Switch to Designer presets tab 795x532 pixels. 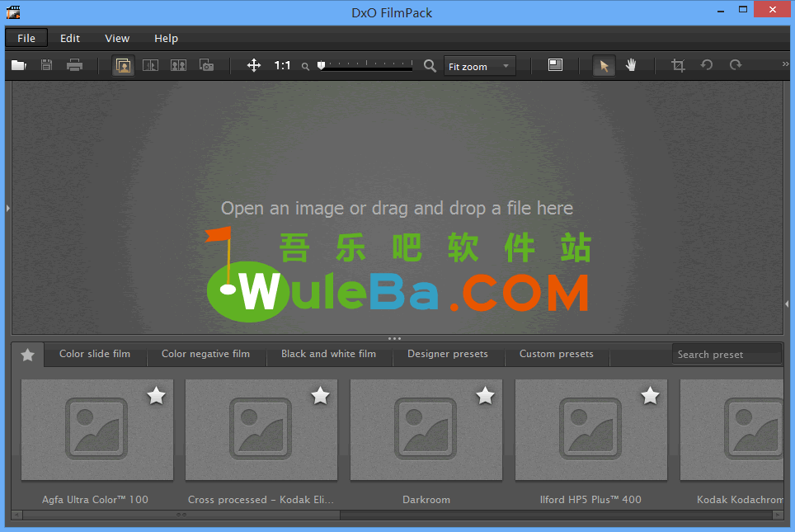(x=448, y=354)
